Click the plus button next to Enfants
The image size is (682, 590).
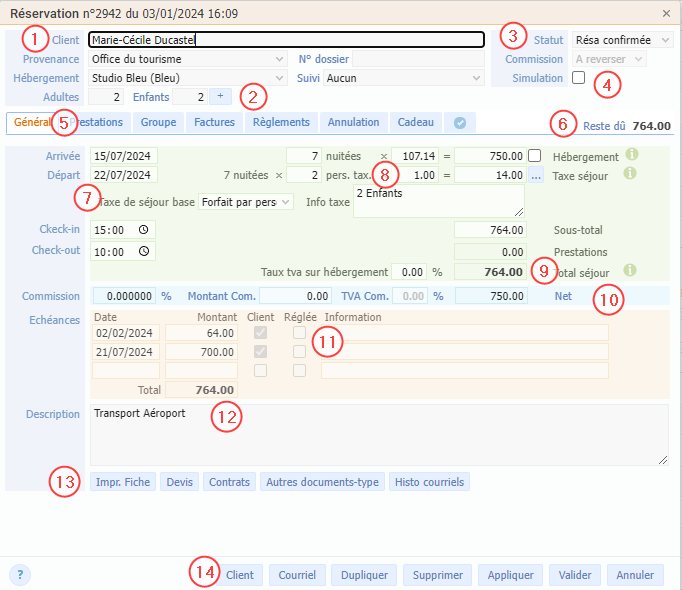point(220,97)
